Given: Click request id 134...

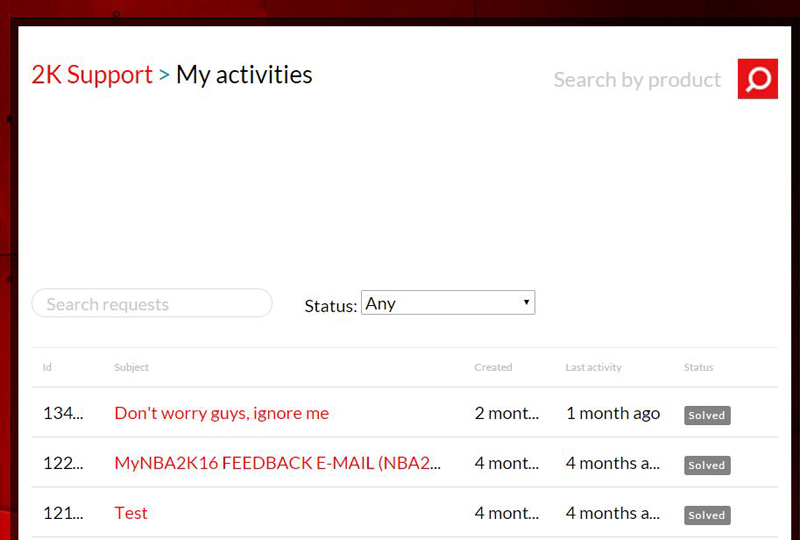Looking at the screenshot, I should tap(63, 413).
